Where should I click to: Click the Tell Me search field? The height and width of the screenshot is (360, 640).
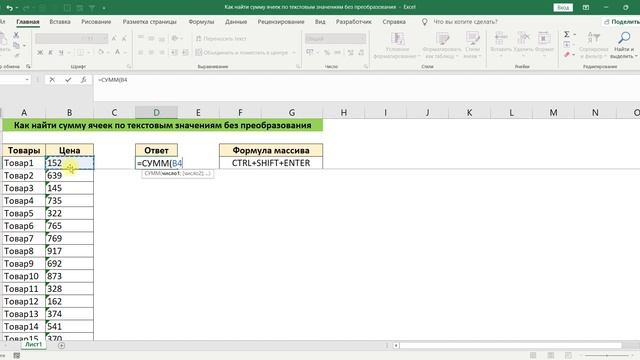coord(465,22)
